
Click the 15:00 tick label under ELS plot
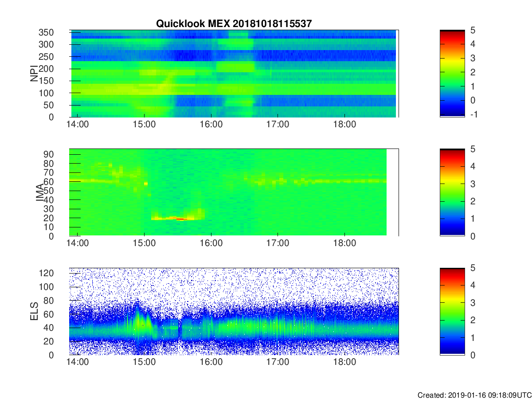[x=144, y=362]
